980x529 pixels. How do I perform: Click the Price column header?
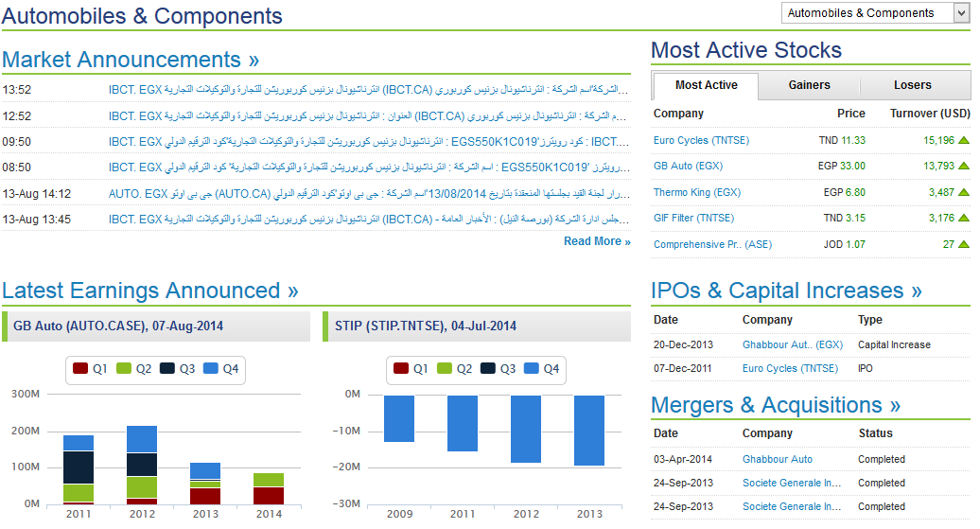click(x=851, y=114)
